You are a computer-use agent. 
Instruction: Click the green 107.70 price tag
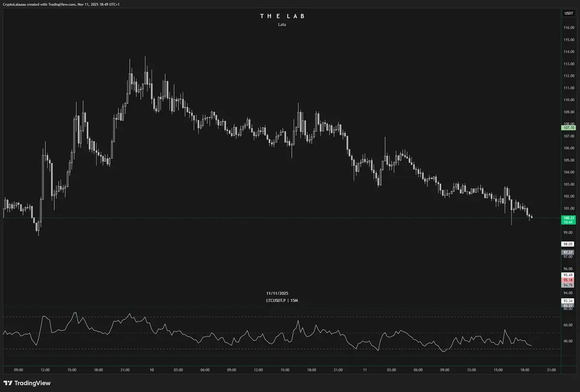pyautogui.click(x=569, y=128)
